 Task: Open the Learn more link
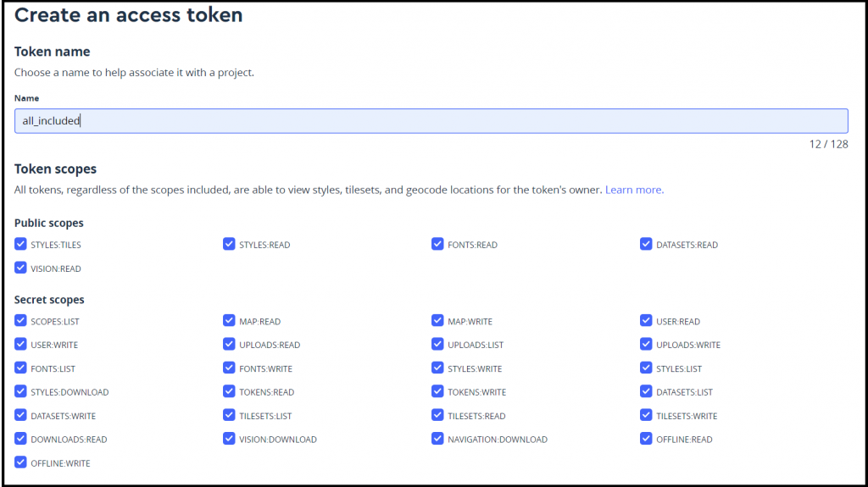[634, 190]
